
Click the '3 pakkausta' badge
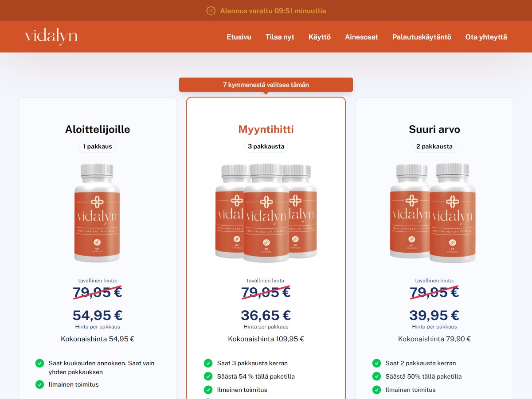(266, 146)
